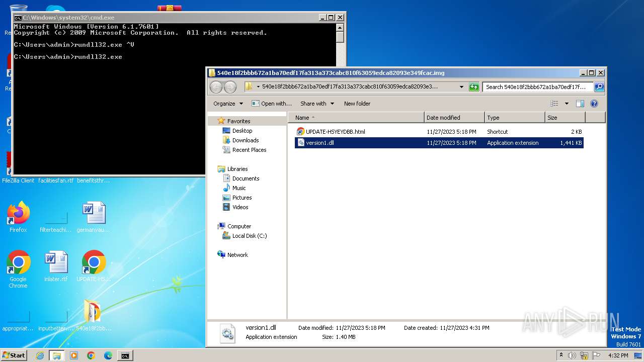The image size is (644, 362).
Task: Open Videos library
Action: [240, 207]
